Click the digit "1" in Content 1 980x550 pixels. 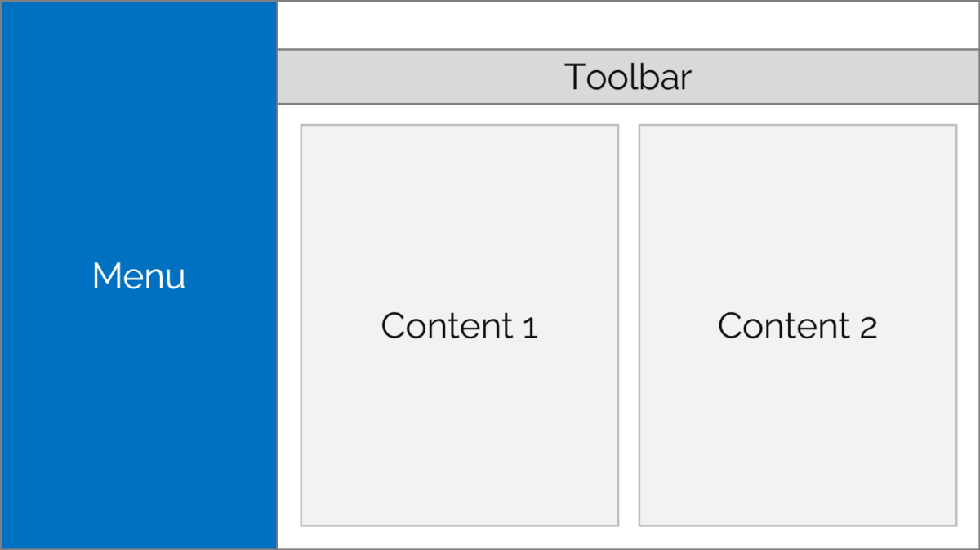[x=529, y=327]
